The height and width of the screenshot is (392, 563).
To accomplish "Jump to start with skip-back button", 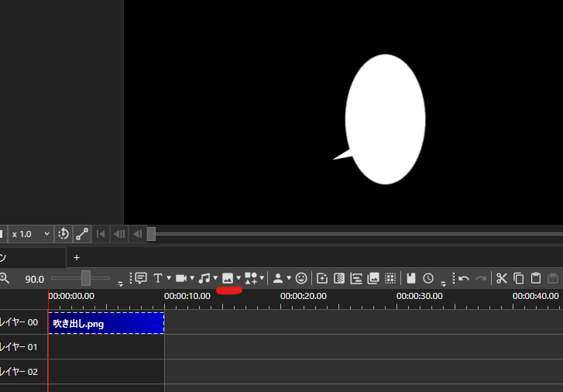I will (101, 233).
